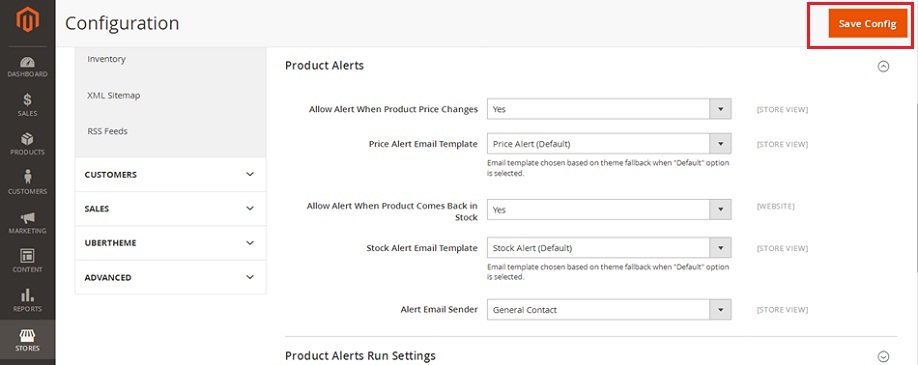918x365 pixels.
Task: Select Inventory in the configuration menu
Action: 107,59
